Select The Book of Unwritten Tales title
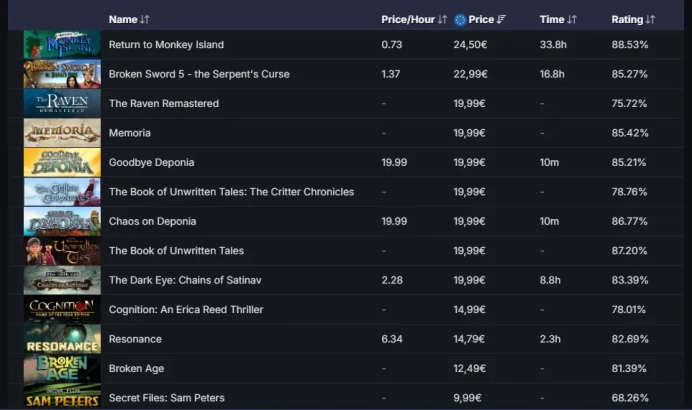The image size is (692, 410). click(176, 251)
